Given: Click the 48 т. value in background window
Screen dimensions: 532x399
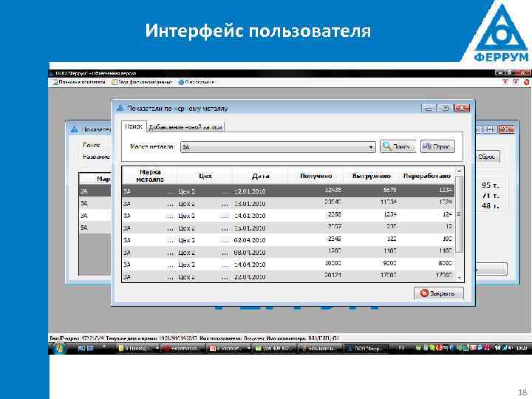Looking at the screenshot, I should click(x=490, y=206).
